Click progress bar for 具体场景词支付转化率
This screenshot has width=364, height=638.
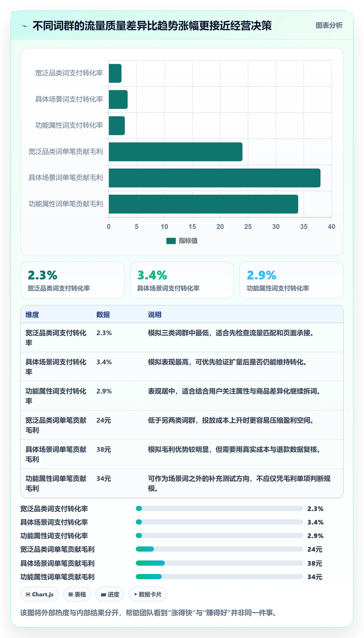pyautogui.click(x=219, y=522)
